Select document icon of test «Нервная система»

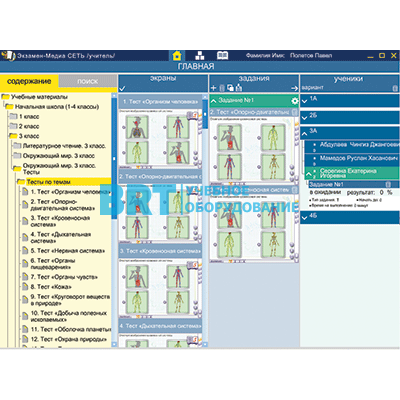[25, 251]
